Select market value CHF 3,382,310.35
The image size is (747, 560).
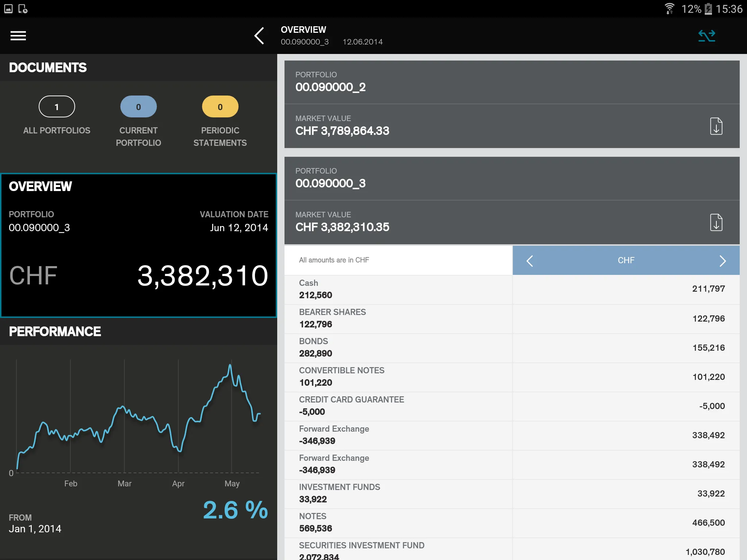coord(342,227)
